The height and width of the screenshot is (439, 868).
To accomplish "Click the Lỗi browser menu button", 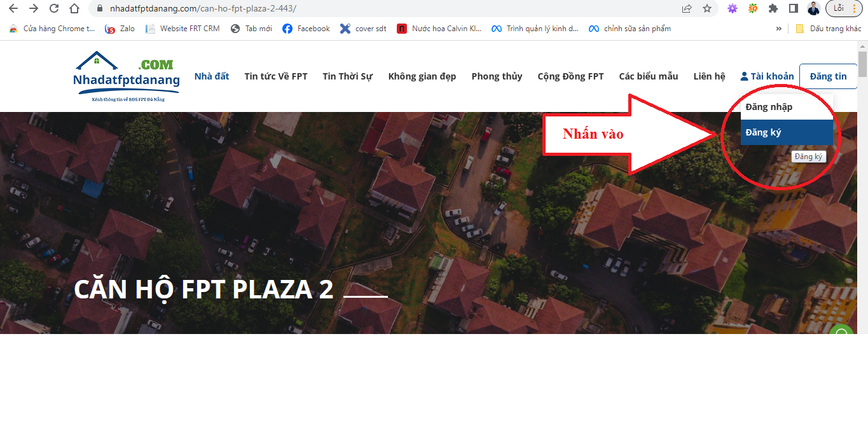I will point(844,9).
